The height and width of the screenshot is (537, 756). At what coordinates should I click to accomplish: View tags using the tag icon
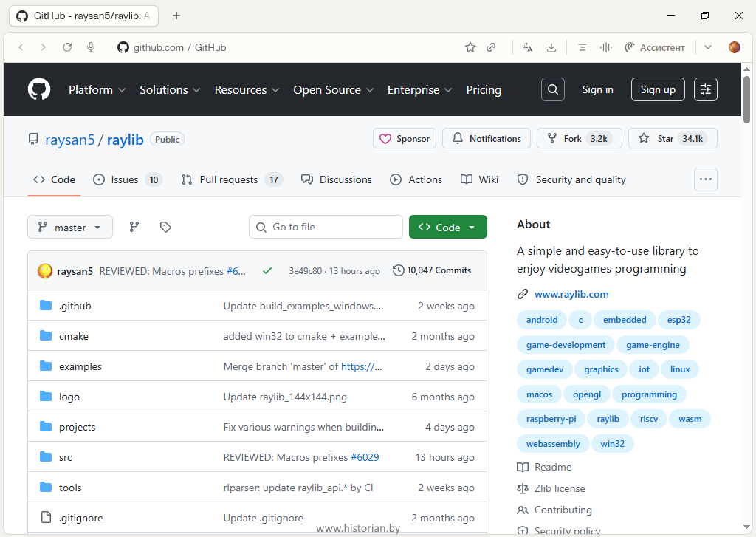click(x=165, y=227)
